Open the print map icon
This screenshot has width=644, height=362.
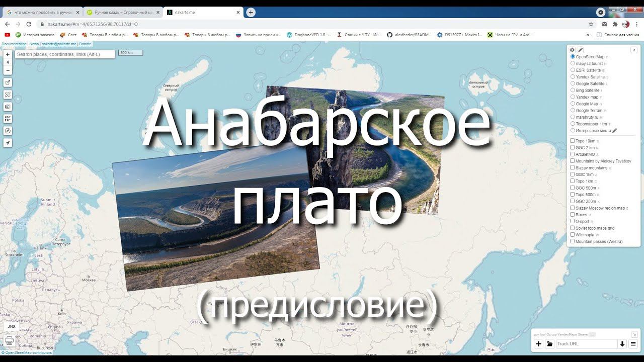pos(9,341)
